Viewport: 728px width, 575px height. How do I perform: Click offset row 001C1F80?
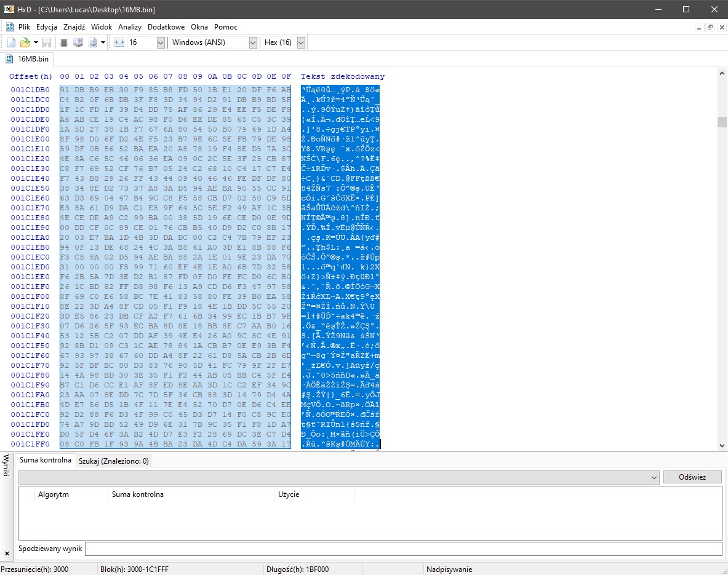[x=30, y=375]
